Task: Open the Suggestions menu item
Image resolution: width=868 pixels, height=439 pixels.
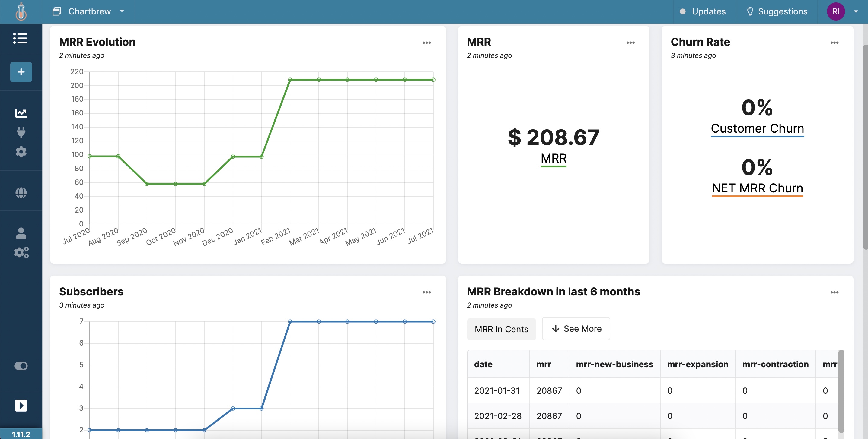Action: pyautogui.click(x=777, y=11)
